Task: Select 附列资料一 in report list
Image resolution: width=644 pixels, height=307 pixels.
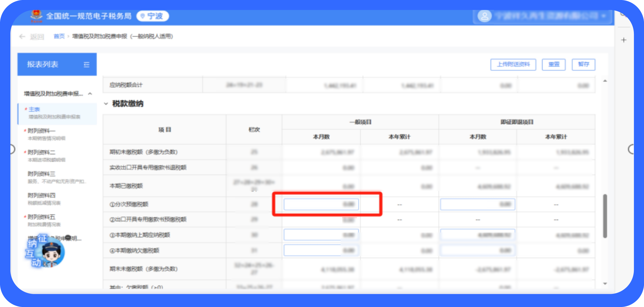Action: point(41,131)
